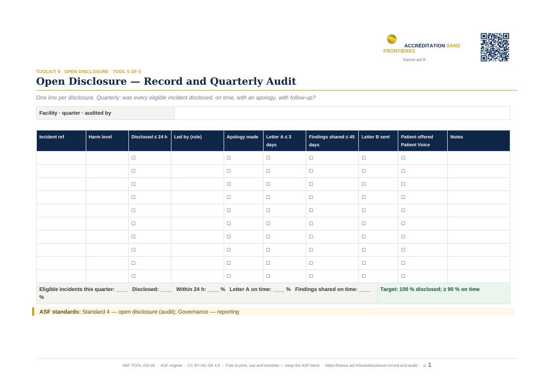This screenshot has height=392, width=554.
Task: Open the disclosure-record-and-audit URL in footer
Action: coord(371,366)
